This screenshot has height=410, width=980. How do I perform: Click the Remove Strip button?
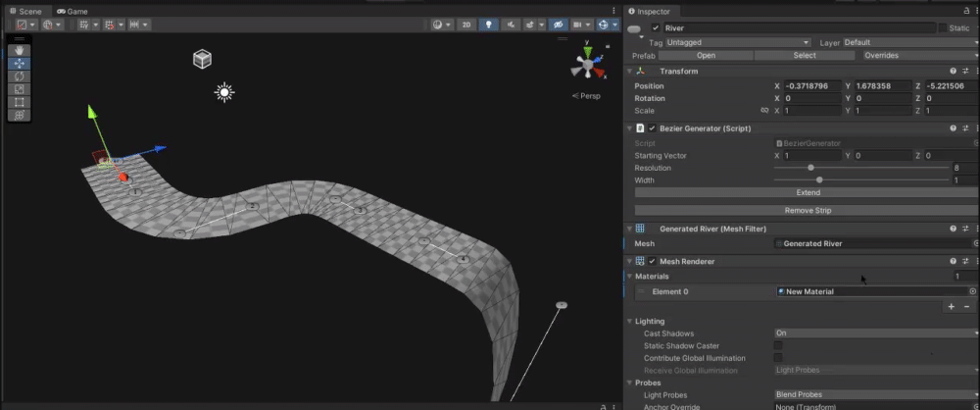point(807,210)
